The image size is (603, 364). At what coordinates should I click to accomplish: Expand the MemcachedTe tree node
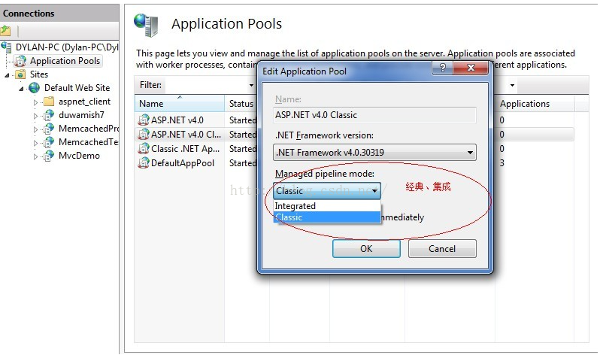click(x=35, y=143)
